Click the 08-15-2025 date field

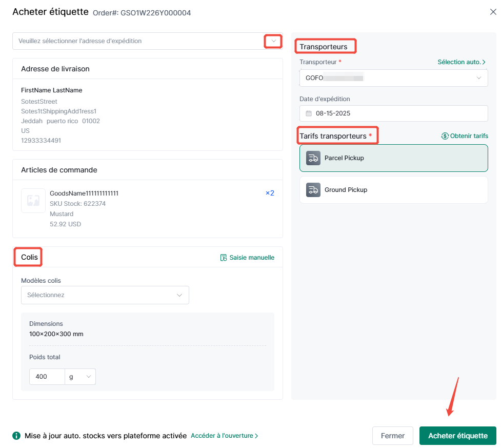[x=393, y=113]
